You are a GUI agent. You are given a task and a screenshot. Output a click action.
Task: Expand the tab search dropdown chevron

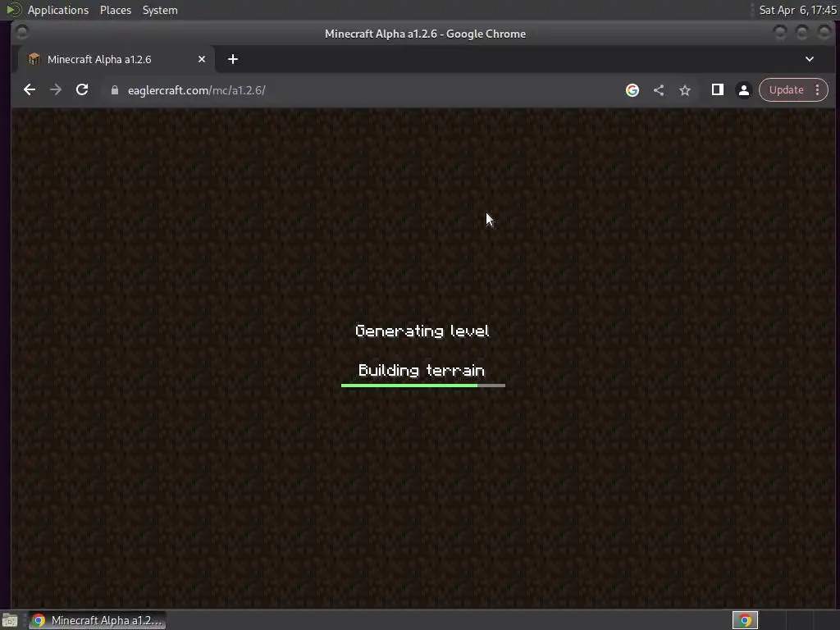[810, 59]
